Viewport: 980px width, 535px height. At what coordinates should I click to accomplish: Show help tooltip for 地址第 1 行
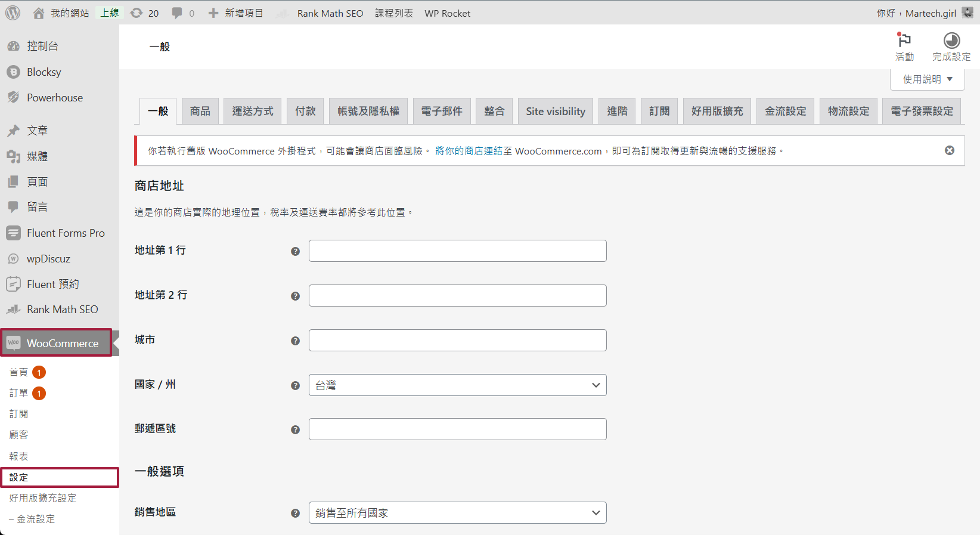tap(295, 251)
